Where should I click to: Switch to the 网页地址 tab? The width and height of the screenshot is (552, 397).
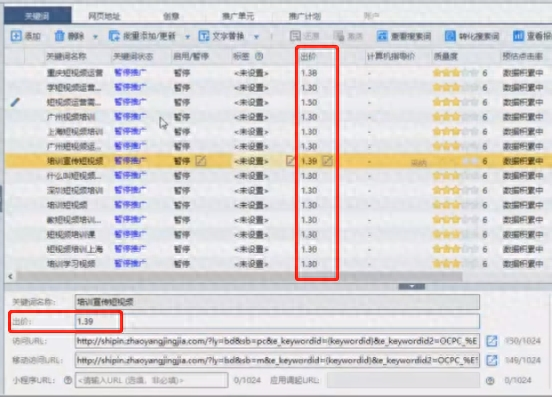coord(104,16)
